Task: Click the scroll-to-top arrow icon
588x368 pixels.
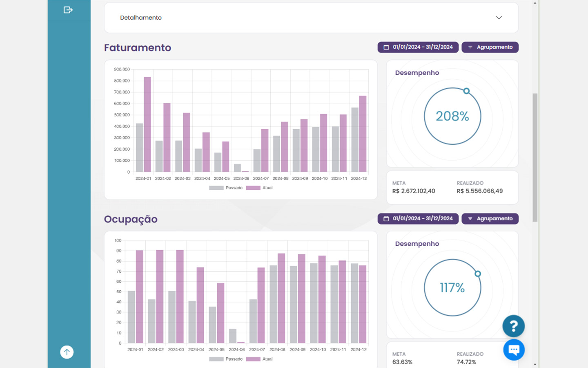Action: (x=67, y=352)
